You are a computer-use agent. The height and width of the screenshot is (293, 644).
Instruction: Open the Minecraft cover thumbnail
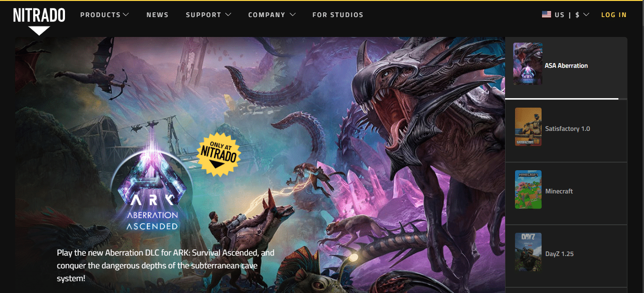click(528, 190)
